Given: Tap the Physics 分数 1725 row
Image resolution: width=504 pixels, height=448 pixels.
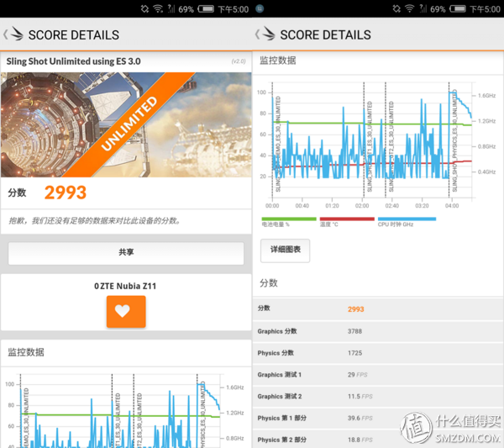Looking at the screenshot, I should [x=378, y=353].
